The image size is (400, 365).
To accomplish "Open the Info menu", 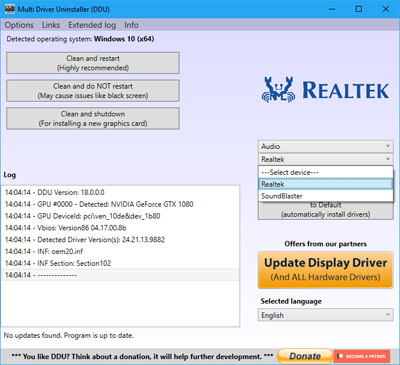I will 131,25.
